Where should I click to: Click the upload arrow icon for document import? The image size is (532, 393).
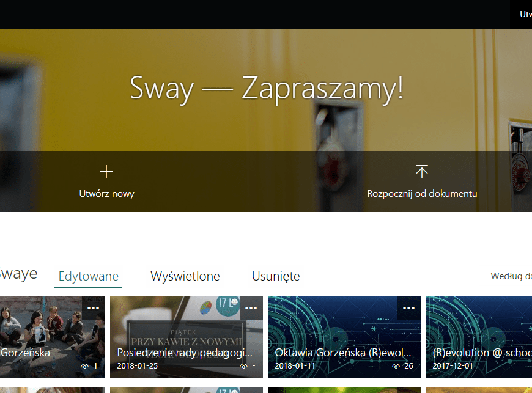tap(422, 171)
